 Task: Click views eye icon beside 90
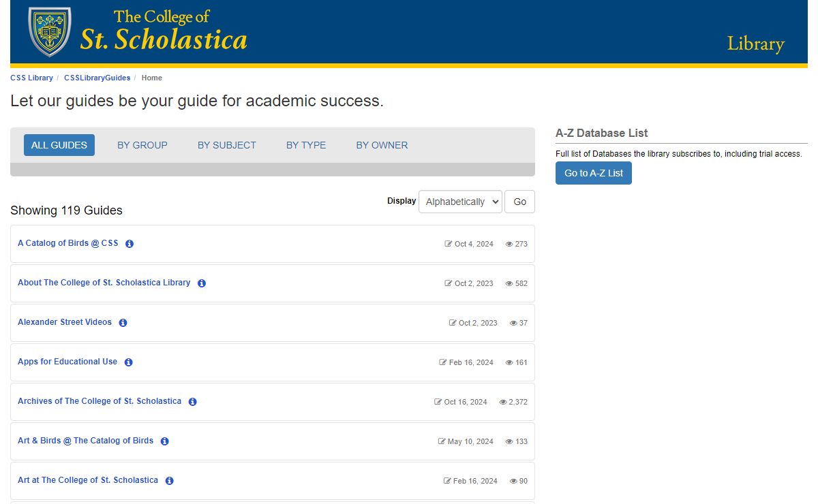pos(513,481)
